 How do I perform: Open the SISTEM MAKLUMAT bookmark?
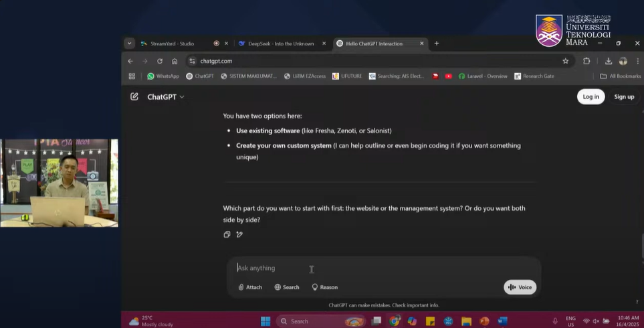click(249, 76)
